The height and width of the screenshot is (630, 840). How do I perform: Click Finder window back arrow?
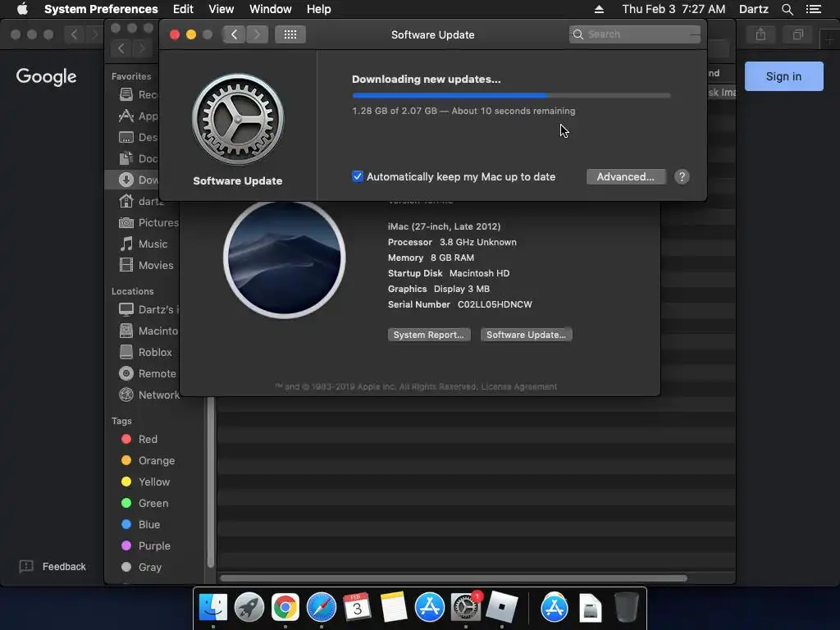tap(121, 48)
